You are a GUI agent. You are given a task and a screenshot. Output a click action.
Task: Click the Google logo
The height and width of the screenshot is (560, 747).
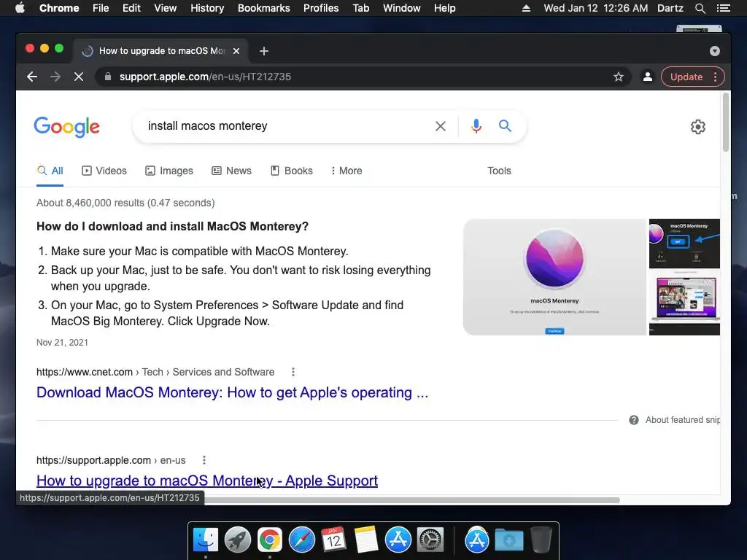66,127
